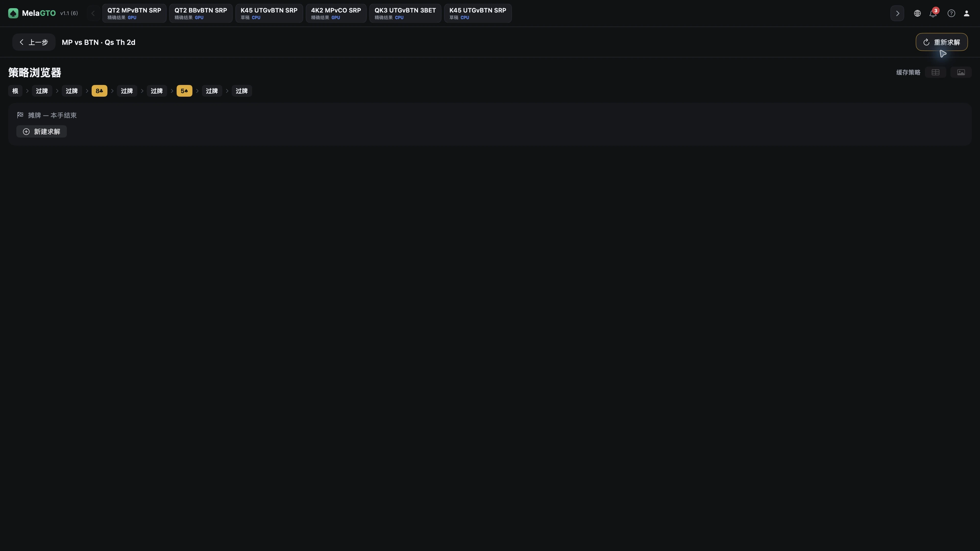Select the first 过牌 breadcrumb
This screenshot has height=551, width=980.
[42, 91]
